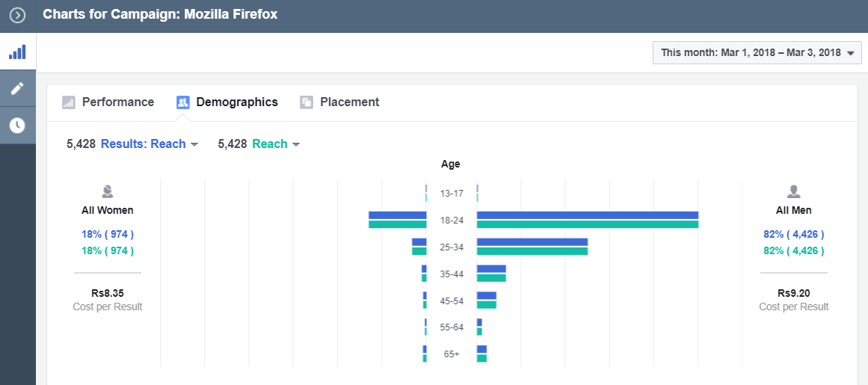
Task: Expand the blue Results: Reach dropdown
Action: point(150,144)
